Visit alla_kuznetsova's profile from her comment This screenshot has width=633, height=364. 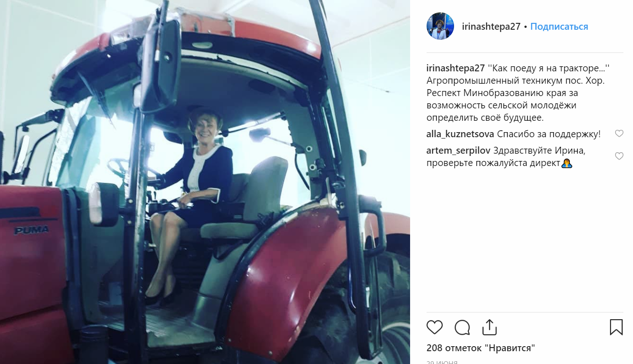[x=460, y=134]
